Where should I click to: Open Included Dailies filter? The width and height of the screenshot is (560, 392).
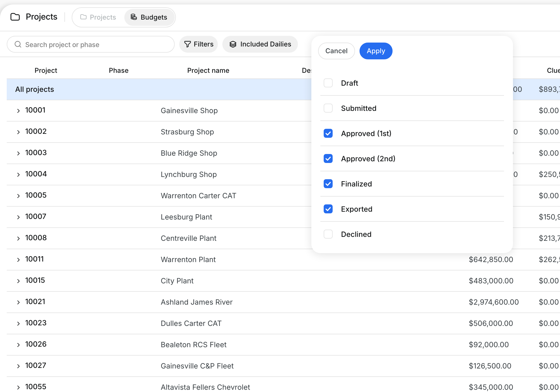tap(260, 44)
